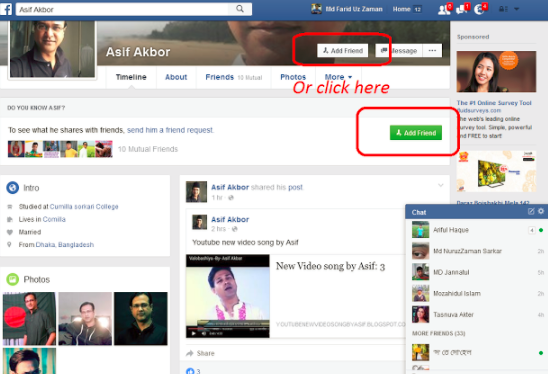The width and height of the screenshot is (548, 374).
Task: Click The #1 Online Survey Tool ad link
Action: point(494,103)
